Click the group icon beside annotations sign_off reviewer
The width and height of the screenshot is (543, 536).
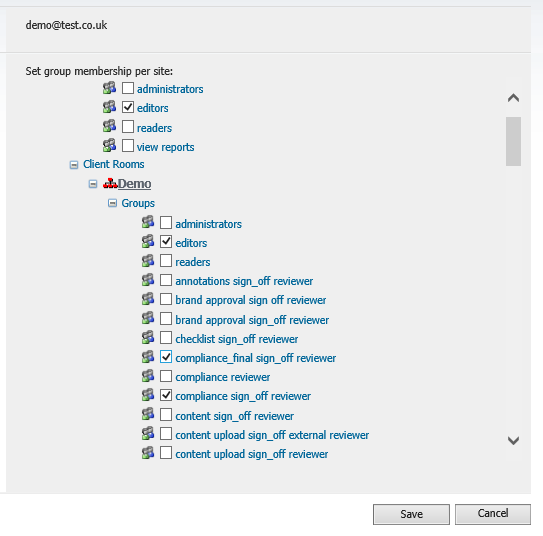tap(148, 280)
